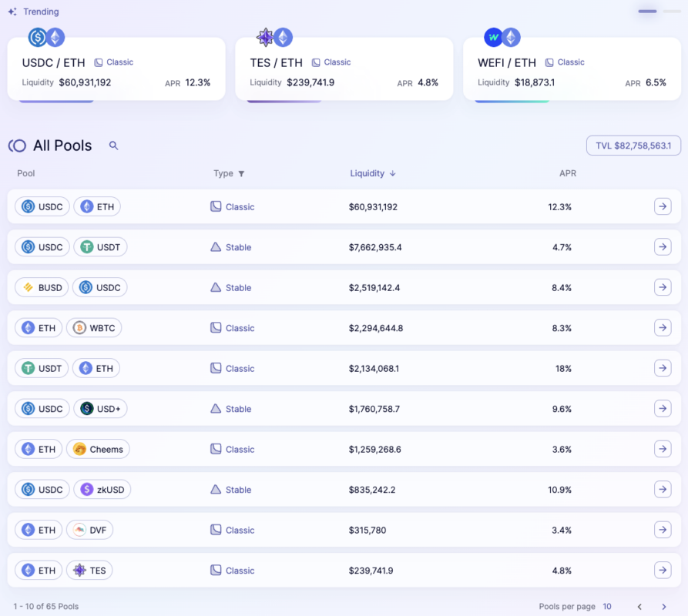Click the Pool column header

(x=26, y=173)
